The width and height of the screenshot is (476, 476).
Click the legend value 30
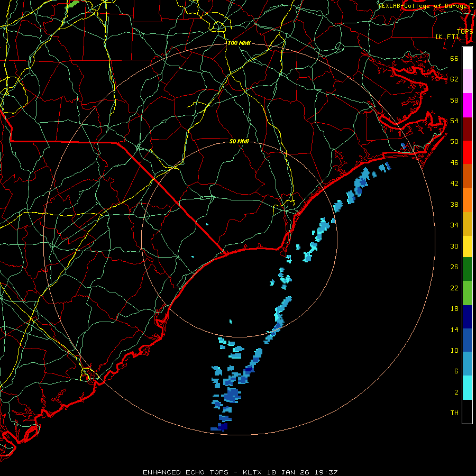pyautogui.click(x=454, y=246)
